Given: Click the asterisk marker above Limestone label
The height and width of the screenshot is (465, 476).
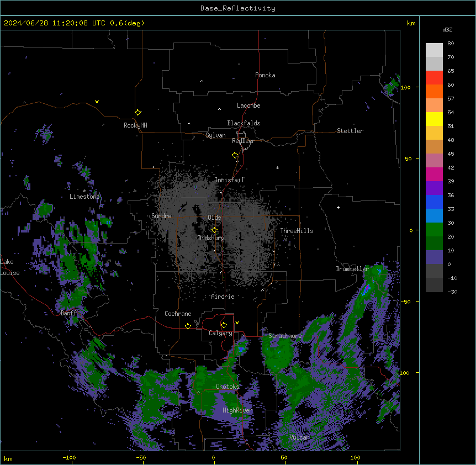Looking at the screenshot, I should point(84,191).
